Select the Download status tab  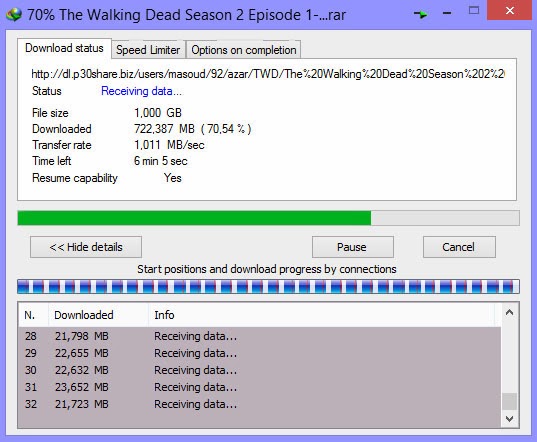[64, 48]
